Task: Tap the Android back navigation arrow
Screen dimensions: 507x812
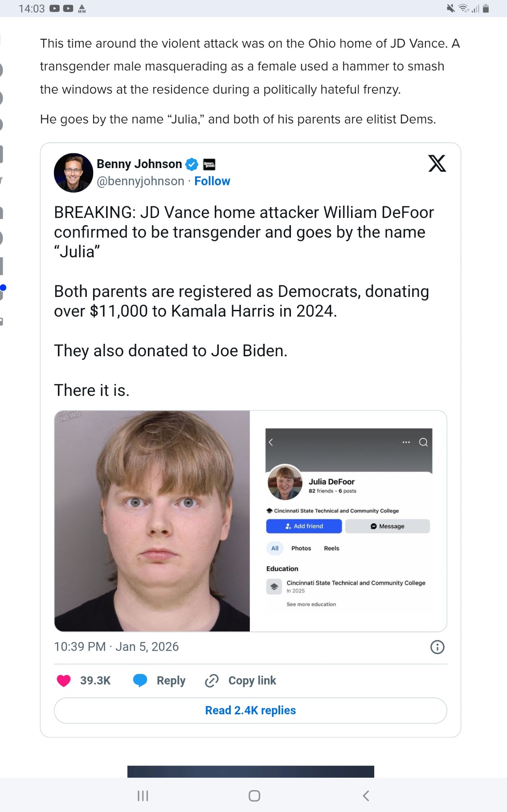Action: point(366,796)
